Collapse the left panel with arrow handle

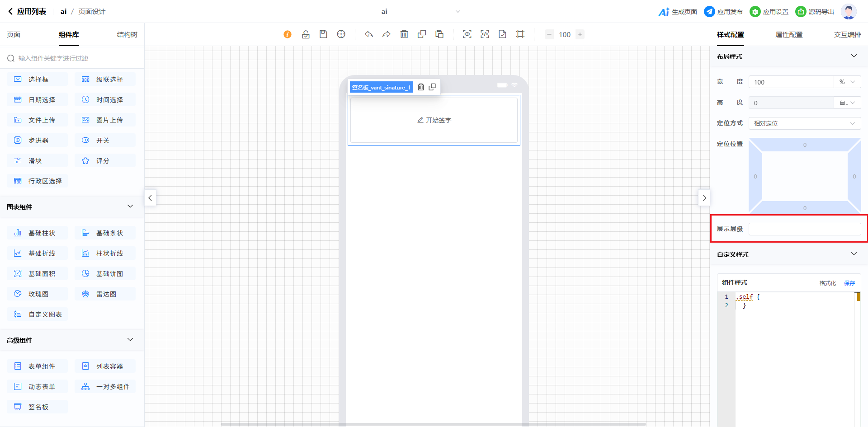point(150,198)
